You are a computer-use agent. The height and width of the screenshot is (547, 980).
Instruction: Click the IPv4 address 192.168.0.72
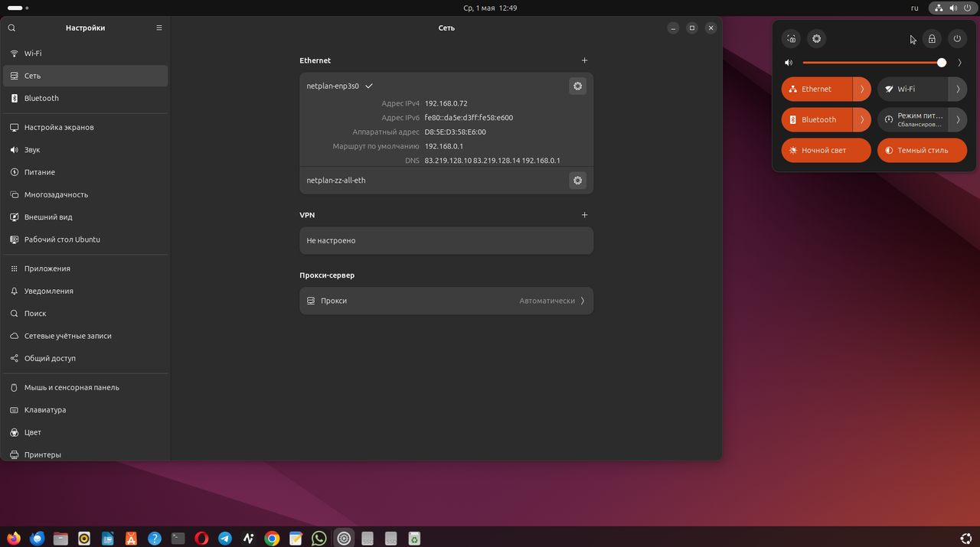click(446, 103)
